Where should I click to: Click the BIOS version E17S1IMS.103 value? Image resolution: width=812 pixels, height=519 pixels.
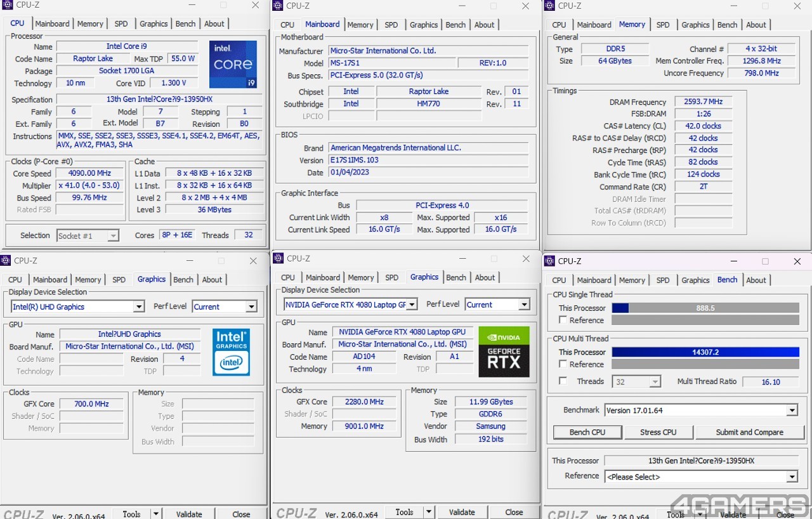428,160
